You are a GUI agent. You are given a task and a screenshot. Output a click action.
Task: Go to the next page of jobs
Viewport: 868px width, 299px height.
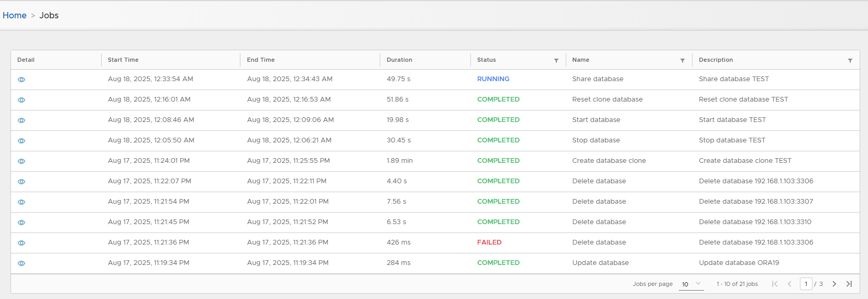(x=834, y=284)
